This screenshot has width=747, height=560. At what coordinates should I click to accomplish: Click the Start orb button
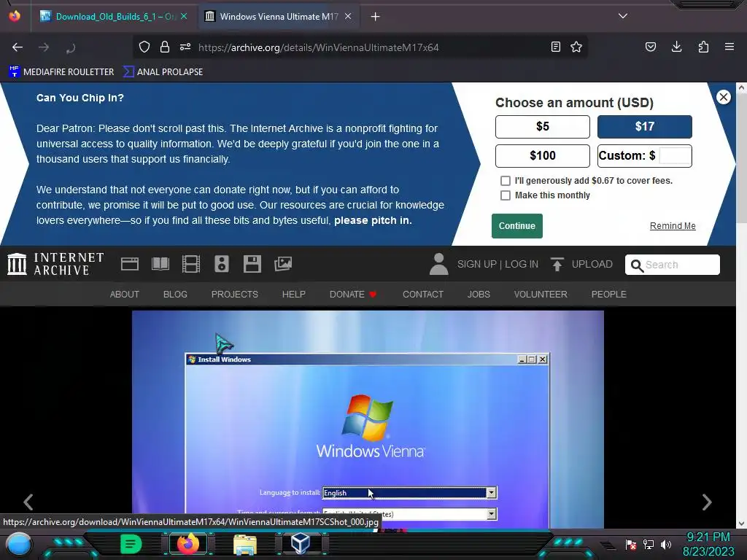point(19,545)
